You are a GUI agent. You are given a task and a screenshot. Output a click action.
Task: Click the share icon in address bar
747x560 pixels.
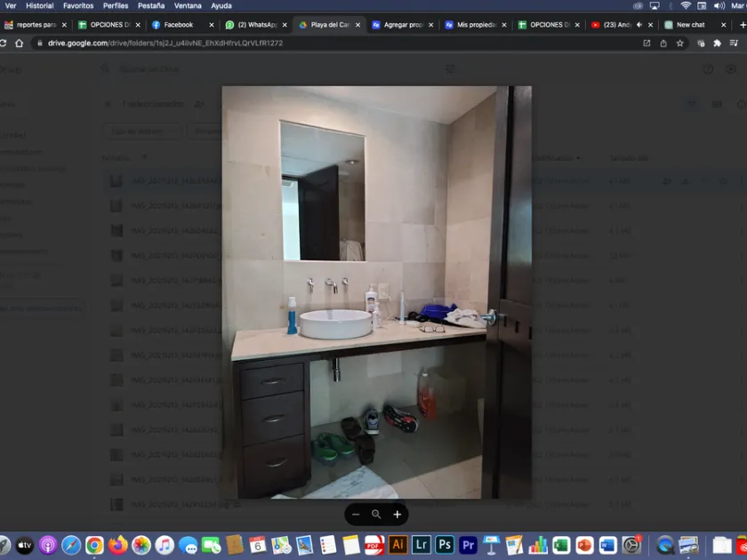click(x=663, y=44)
